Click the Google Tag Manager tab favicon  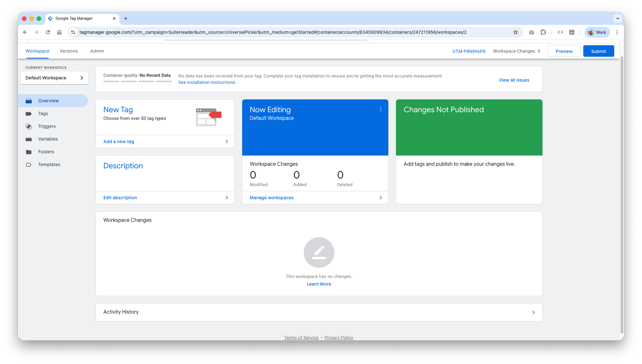tap(50, 18)
